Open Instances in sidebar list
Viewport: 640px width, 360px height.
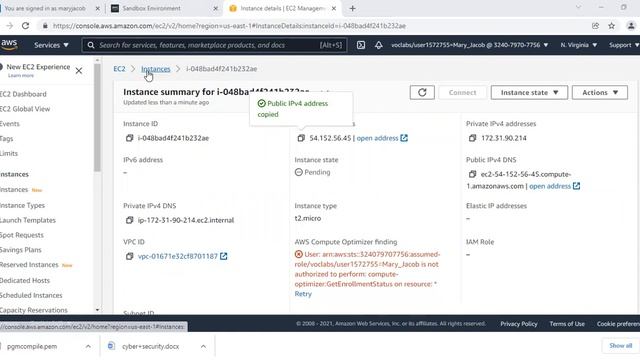14,190
